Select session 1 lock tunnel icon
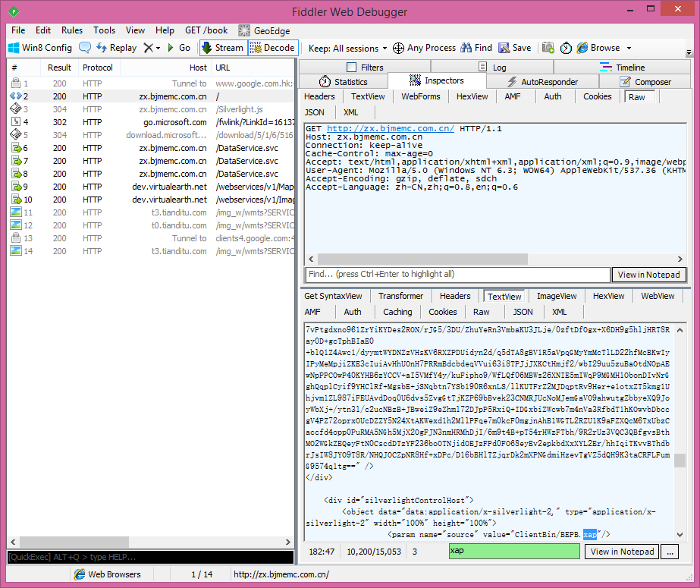 point(16,83)
